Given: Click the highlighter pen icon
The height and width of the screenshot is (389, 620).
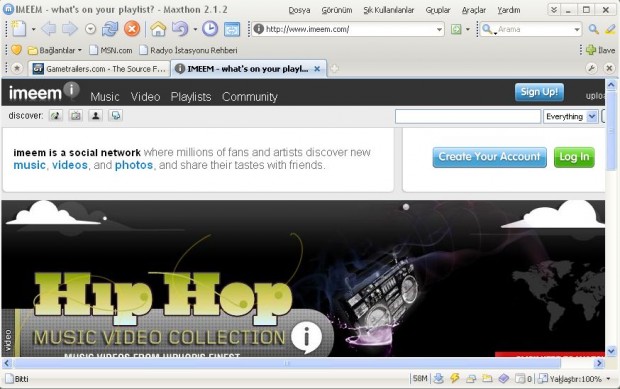Looking at the screenshot, I should (611, 29).
